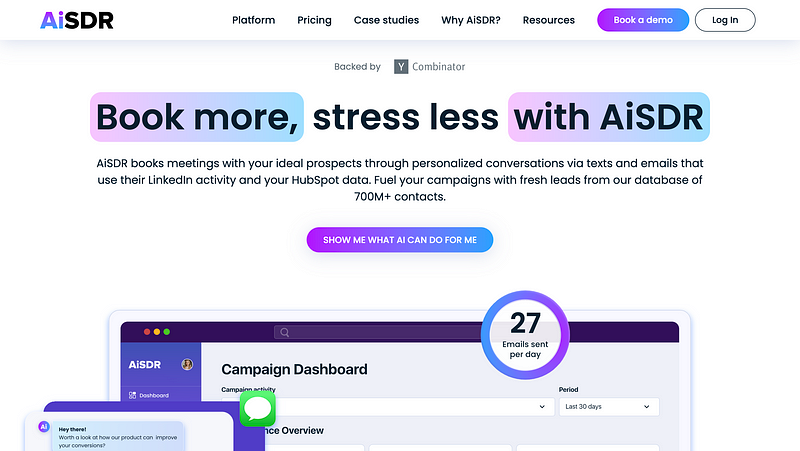The width and height of the screenshot is (800, 451).
Task: Open the Period Last 30 days dropdown
Action: 609,407
